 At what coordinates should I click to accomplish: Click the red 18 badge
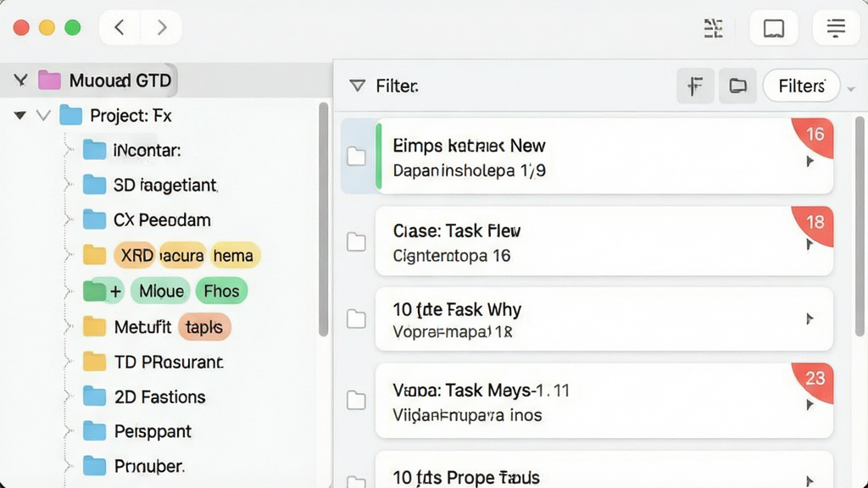pyautogui.click(x=813, y=223)
